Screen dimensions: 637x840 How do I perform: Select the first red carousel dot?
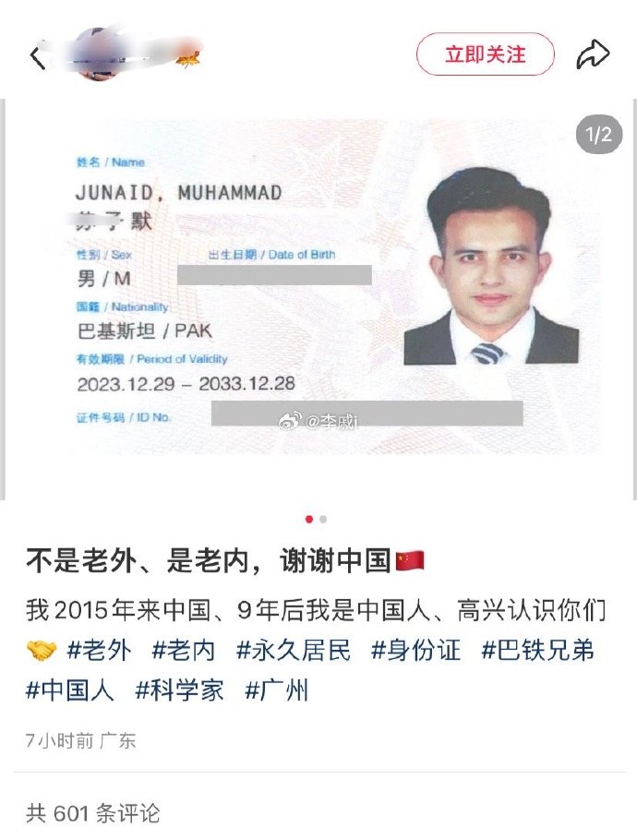coord(309,519)
